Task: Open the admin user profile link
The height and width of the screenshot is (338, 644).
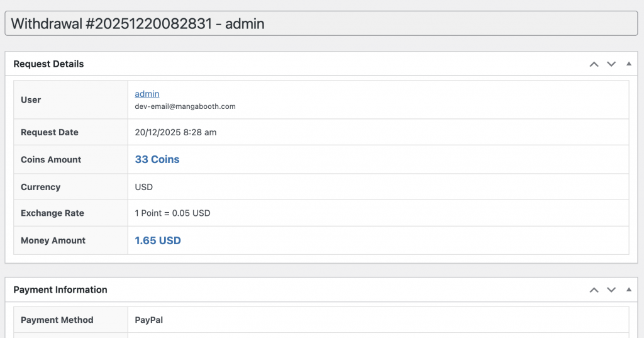Action: coord(147,94)
